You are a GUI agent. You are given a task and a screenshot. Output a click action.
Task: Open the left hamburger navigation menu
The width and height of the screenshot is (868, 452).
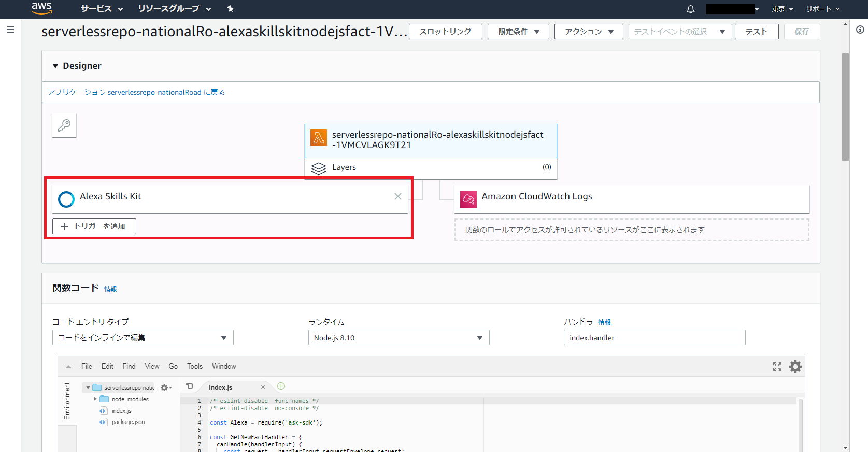(x=10, y=30)
